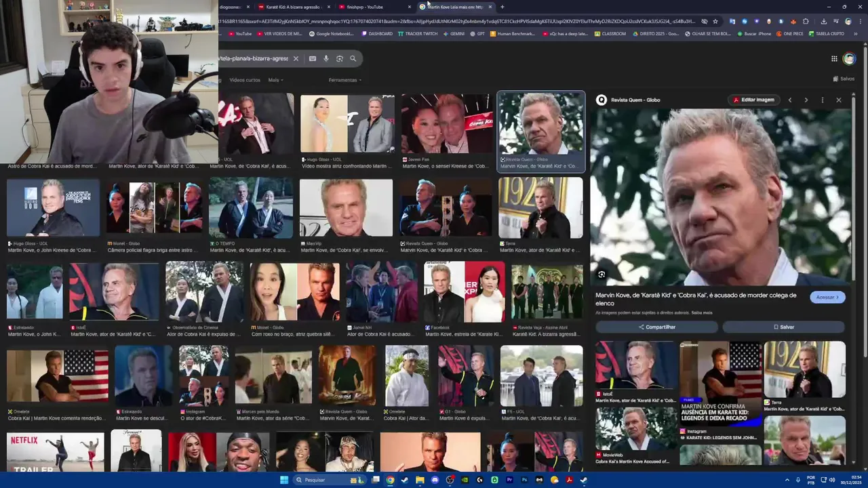Close the image preview panel

tap(839, 100)
